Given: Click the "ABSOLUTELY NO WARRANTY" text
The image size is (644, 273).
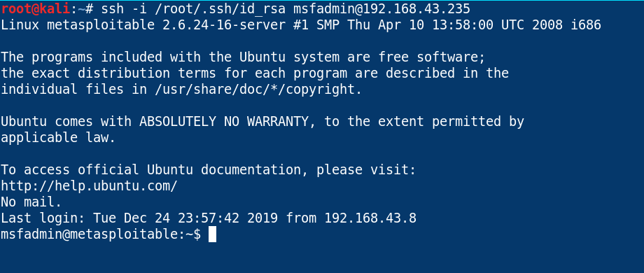Looking at the screenshot, I should coord(224,122).
